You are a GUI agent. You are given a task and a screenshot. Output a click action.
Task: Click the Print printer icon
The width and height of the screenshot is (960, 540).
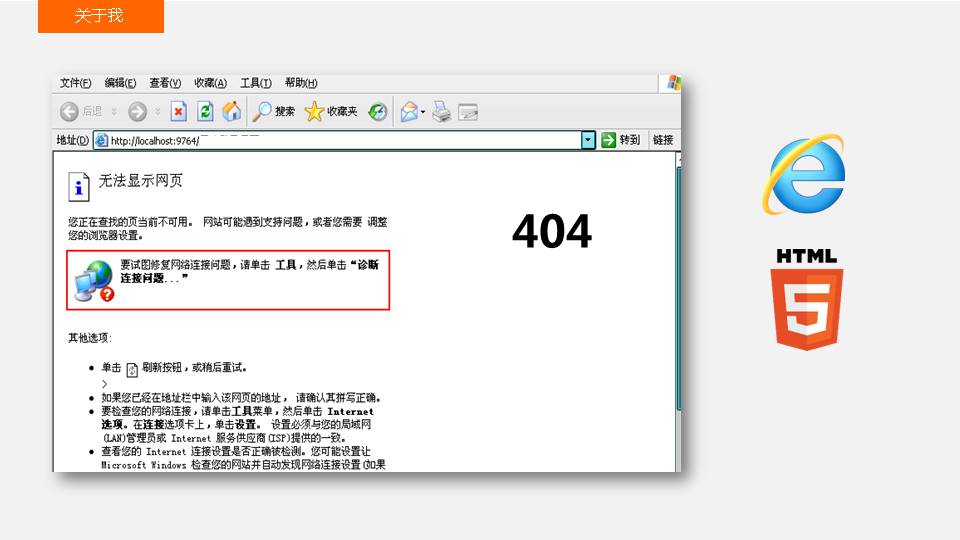pos(442,112)
